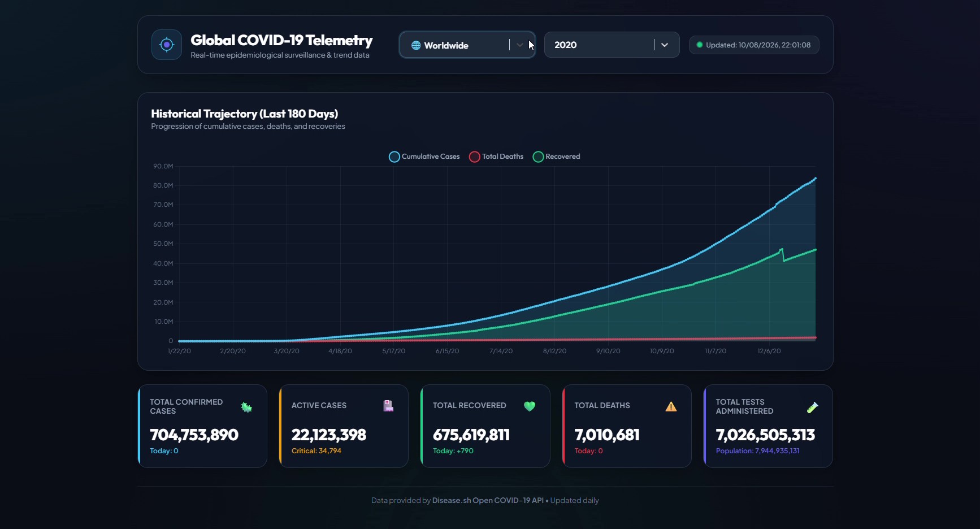980x529 pixels.
Task: Click the dip in the green recovered line
Action: (x=783, y=260)
